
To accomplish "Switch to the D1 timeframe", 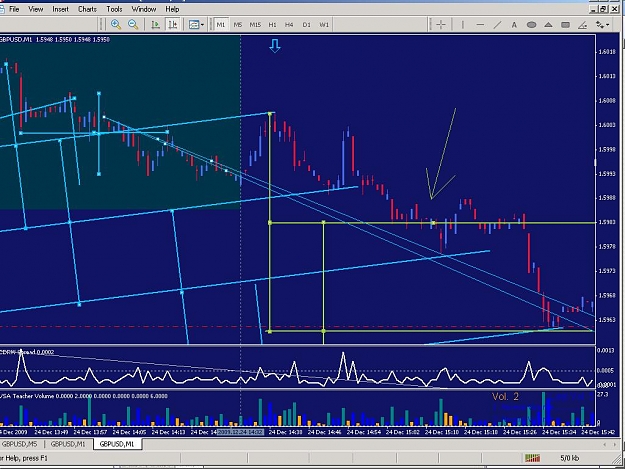I will click(x=307, y=25).
